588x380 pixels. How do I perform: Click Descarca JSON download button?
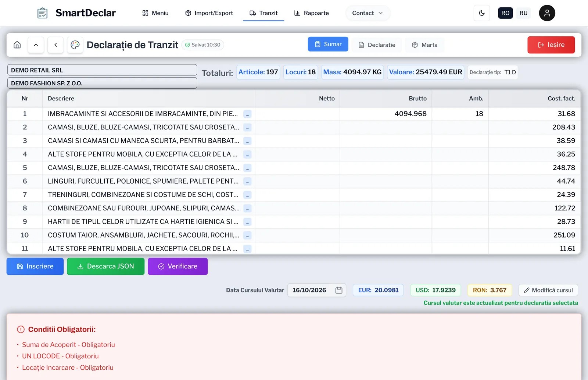[x=105, y=266]
